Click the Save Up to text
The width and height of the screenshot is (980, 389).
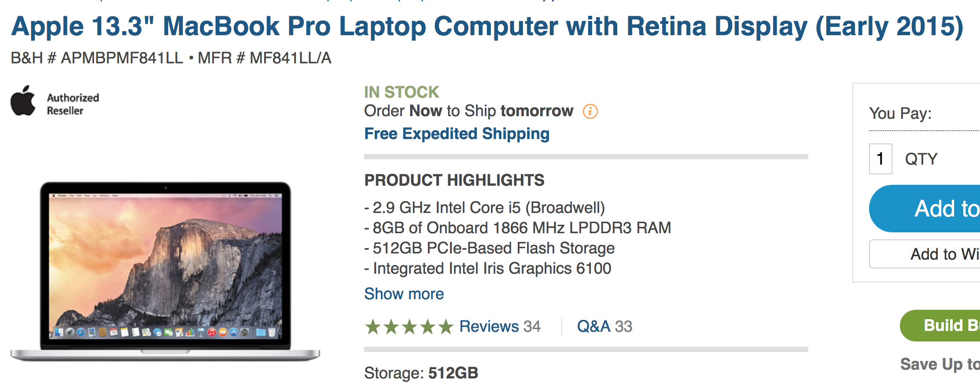939,364
